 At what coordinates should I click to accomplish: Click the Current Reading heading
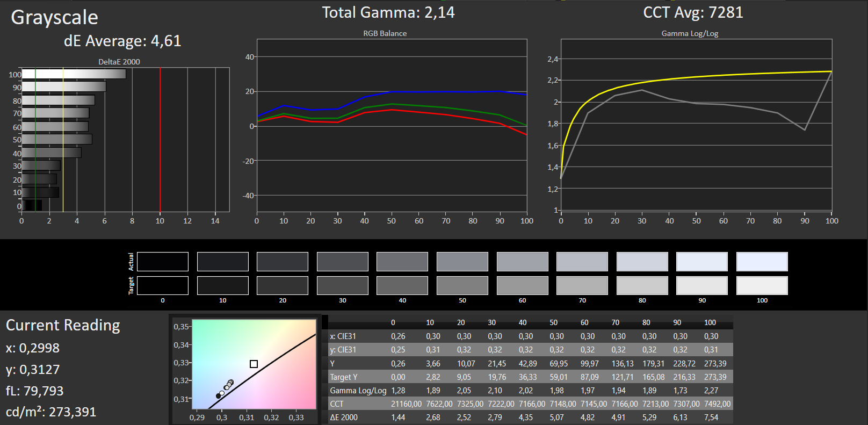pyautogui.click(x=63, y=326)
